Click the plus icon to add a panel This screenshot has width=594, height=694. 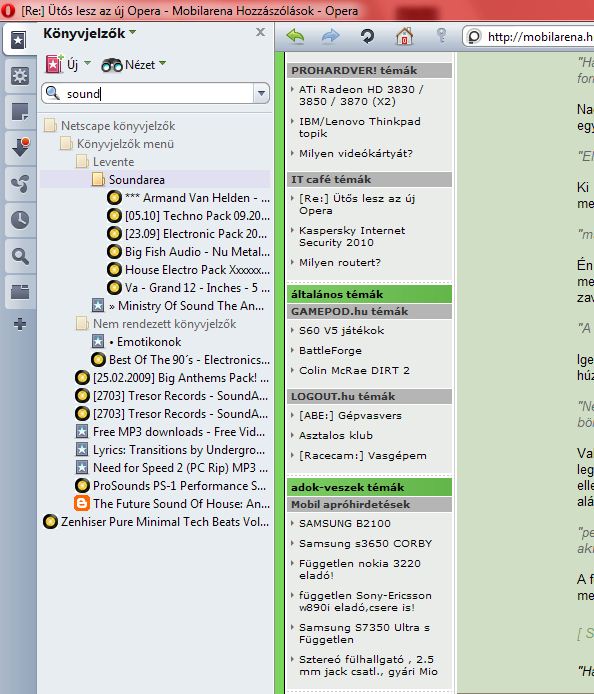click(20, 324)
